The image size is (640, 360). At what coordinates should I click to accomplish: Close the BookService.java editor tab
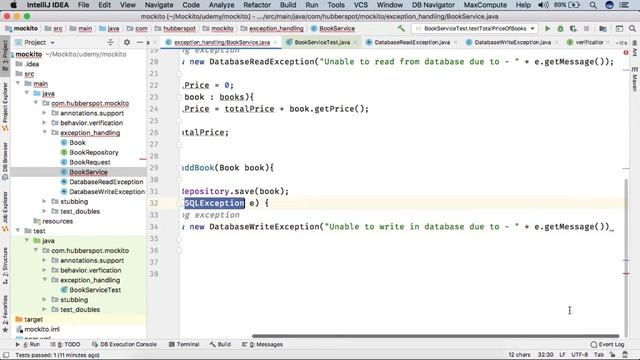coord(276,42)
